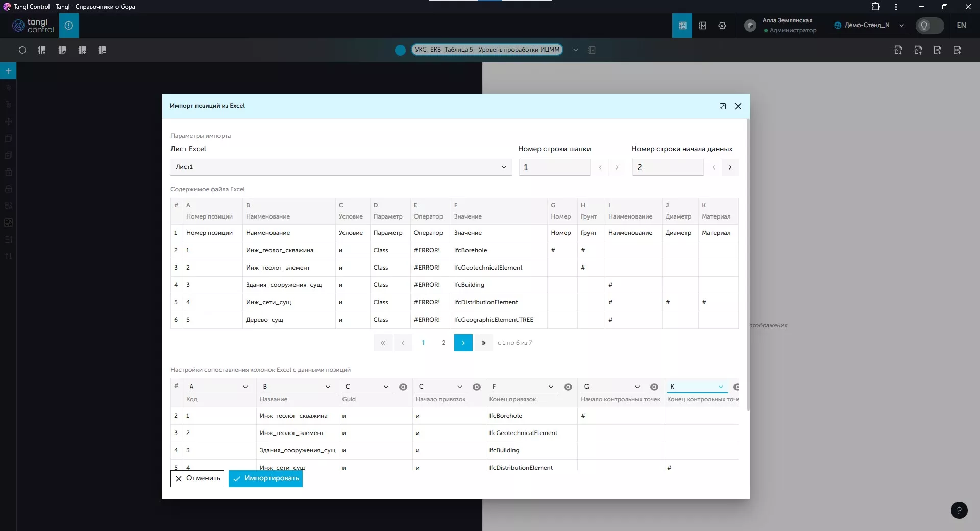Click the plus icon in left sidebar
Viewport: 980px width, 531px height.
click(9, 71)
